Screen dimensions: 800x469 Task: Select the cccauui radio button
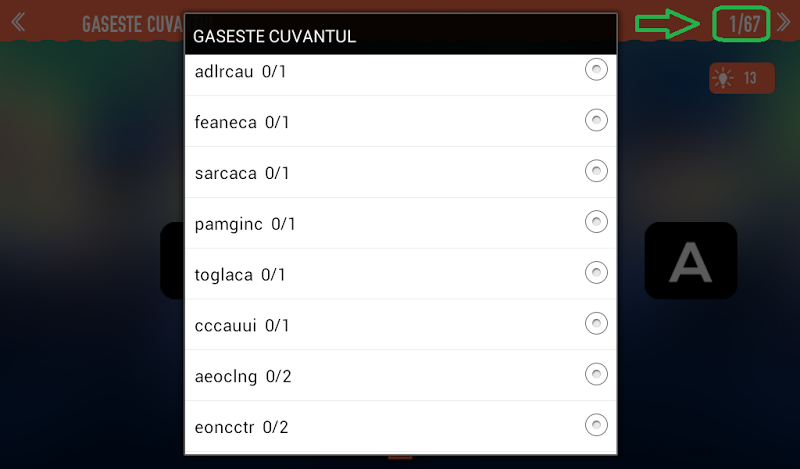596,323
